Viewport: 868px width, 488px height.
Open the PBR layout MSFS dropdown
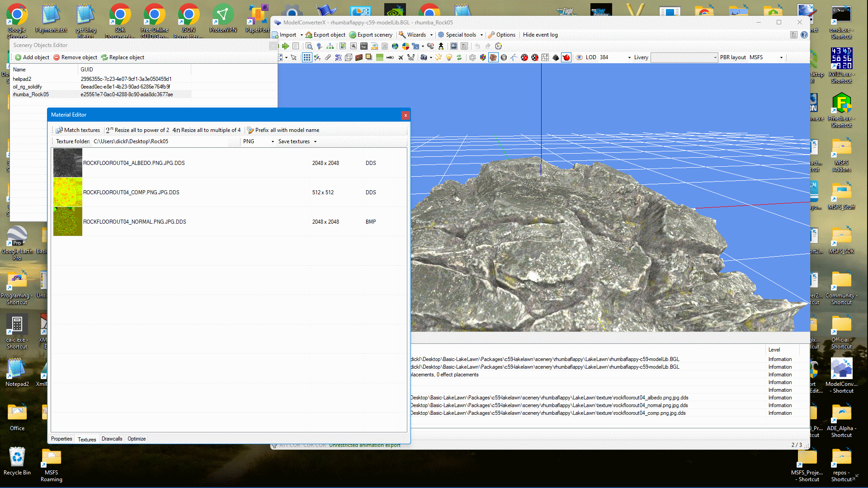781,57
